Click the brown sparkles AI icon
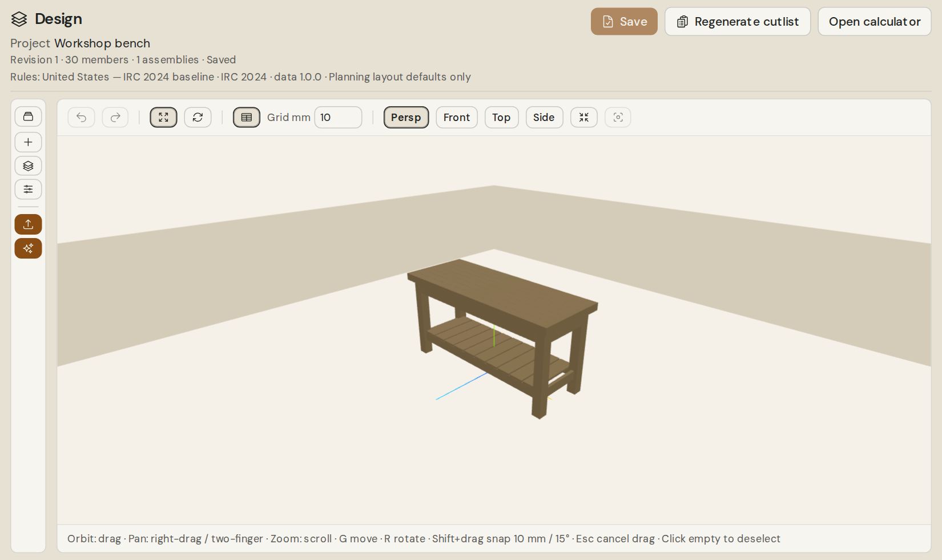942x560 pixels. click(x=28, y=248)
